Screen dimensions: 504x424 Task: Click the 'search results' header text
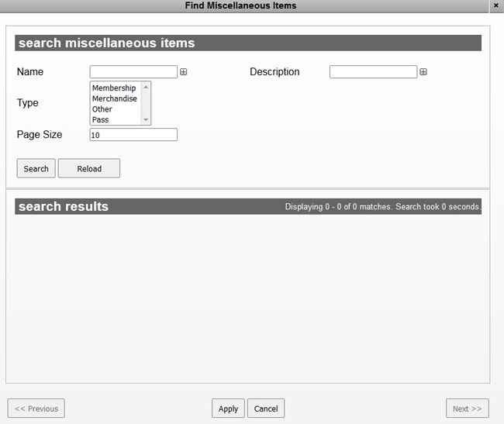point(64,206)
